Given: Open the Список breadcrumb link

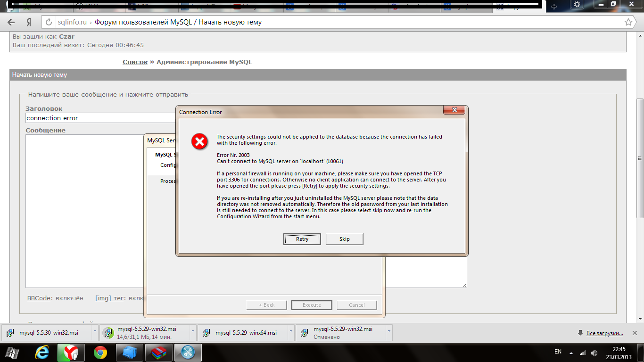Looking at the screenshot, I should point(135,62).
